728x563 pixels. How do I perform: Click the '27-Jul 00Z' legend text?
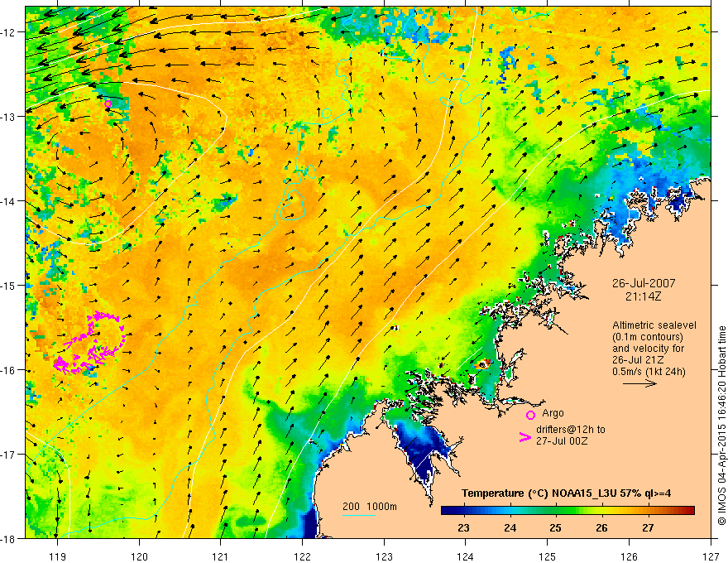coord(562,440)
